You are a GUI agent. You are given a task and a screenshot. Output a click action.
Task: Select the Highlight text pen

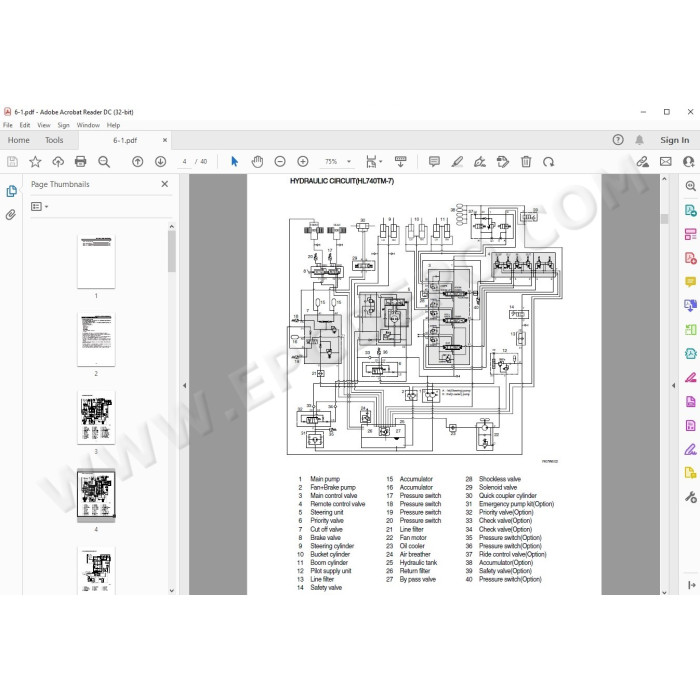(457, 162)
